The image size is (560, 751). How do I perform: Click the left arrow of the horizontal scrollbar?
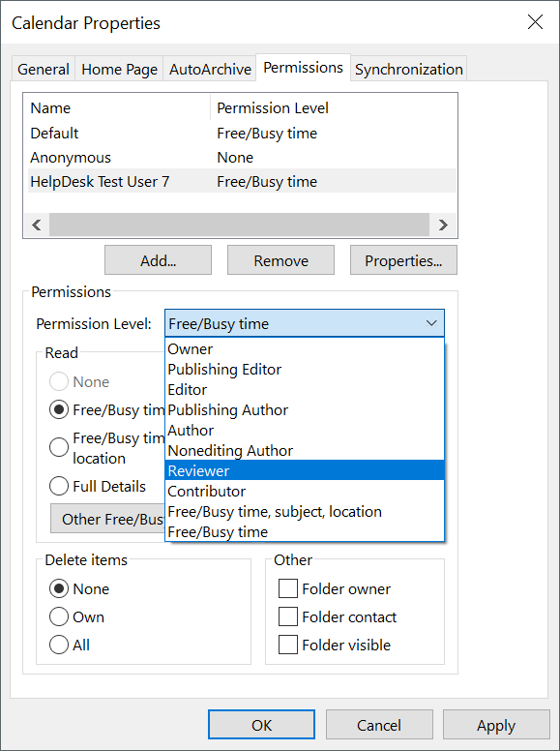(x=37, y=225)
